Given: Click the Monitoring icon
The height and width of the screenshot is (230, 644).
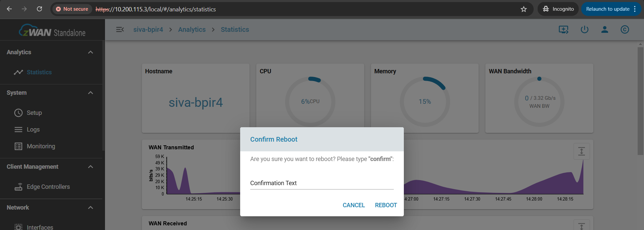Looking at the screenshot, I should [19, 146].
